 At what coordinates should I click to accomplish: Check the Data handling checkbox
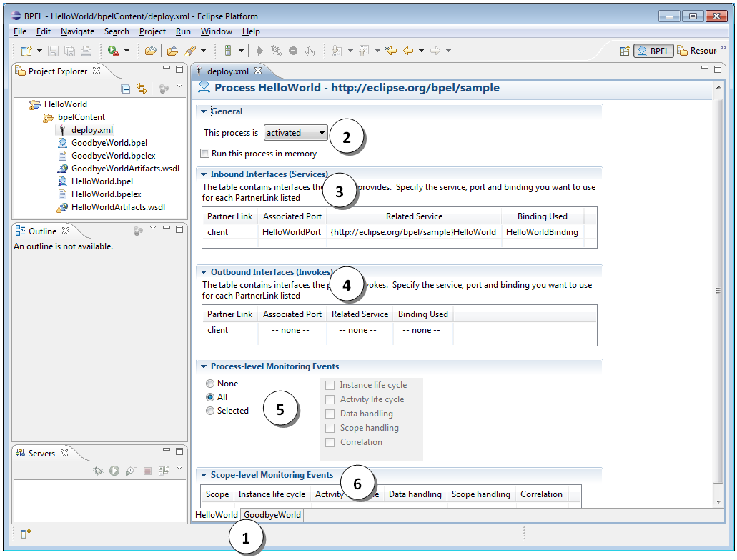pyautogui.click(x=330, y=414)
